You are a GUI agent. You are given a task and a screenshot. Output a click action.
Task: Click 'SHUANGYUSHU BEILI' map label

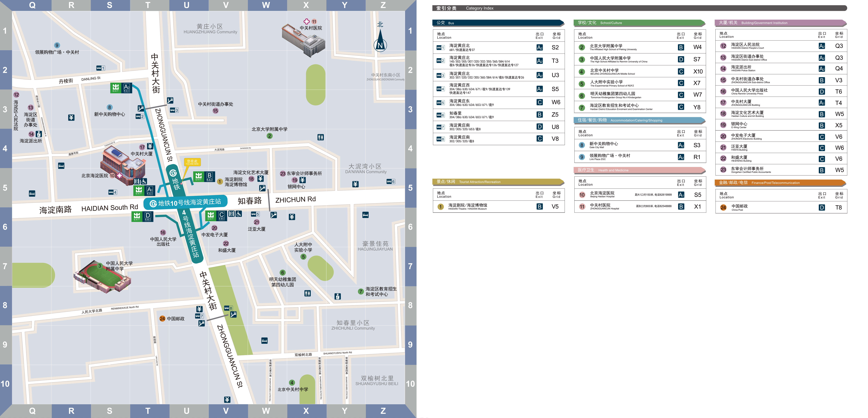377,384
